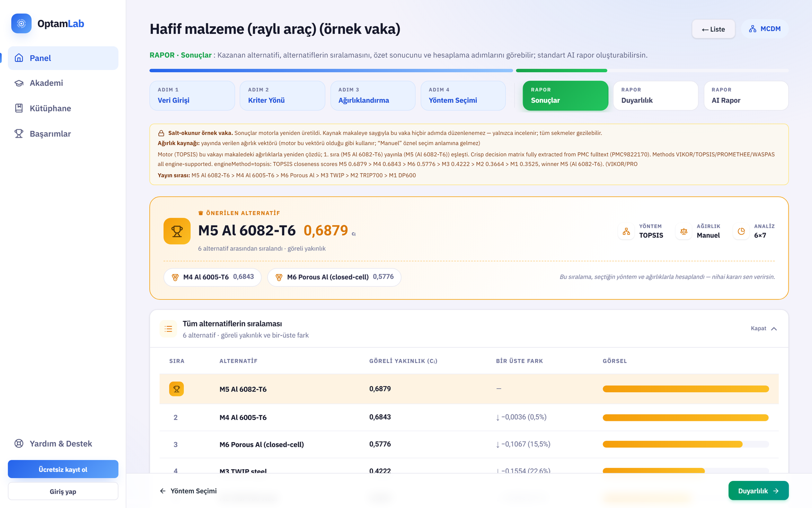Click rank number 2 in table
The image size is (812, 508).
tap(175, 417)
